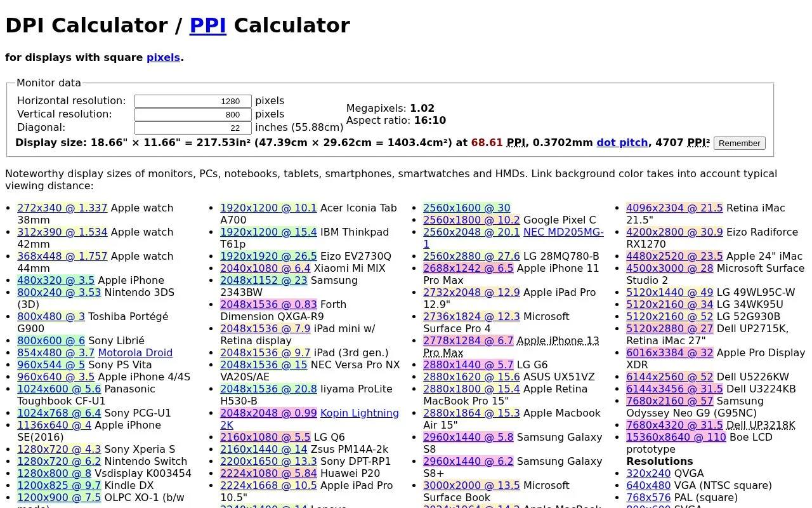Click the 'Aspect ratio: 16:10' readout
Viewport: 812px width, 508px height.
396,120
